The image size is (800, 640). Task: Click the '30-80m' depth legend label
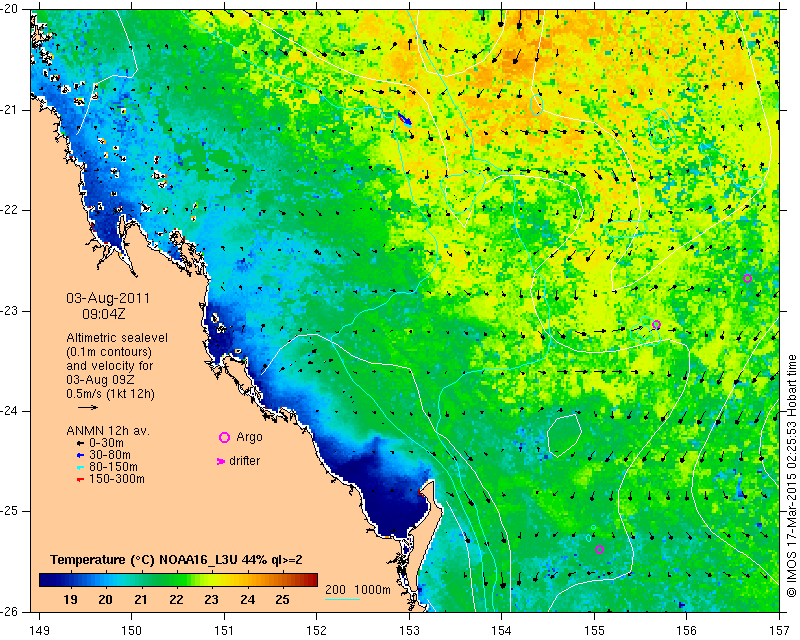[x=110, y=455]
